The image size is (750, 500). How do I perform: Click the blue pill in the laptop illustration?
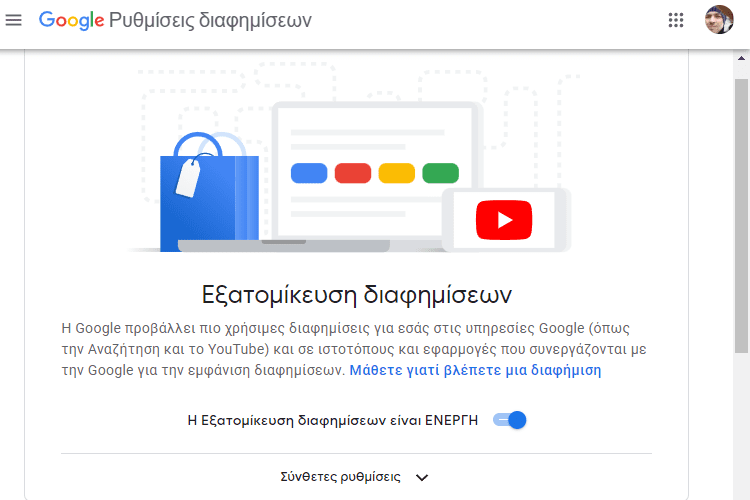[x=309, y=173]
